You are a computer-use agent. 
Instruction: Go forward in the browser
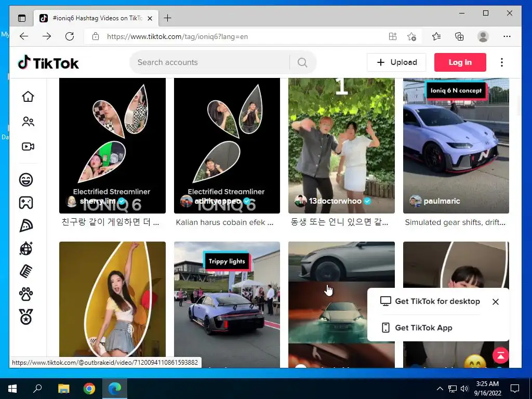47,36
